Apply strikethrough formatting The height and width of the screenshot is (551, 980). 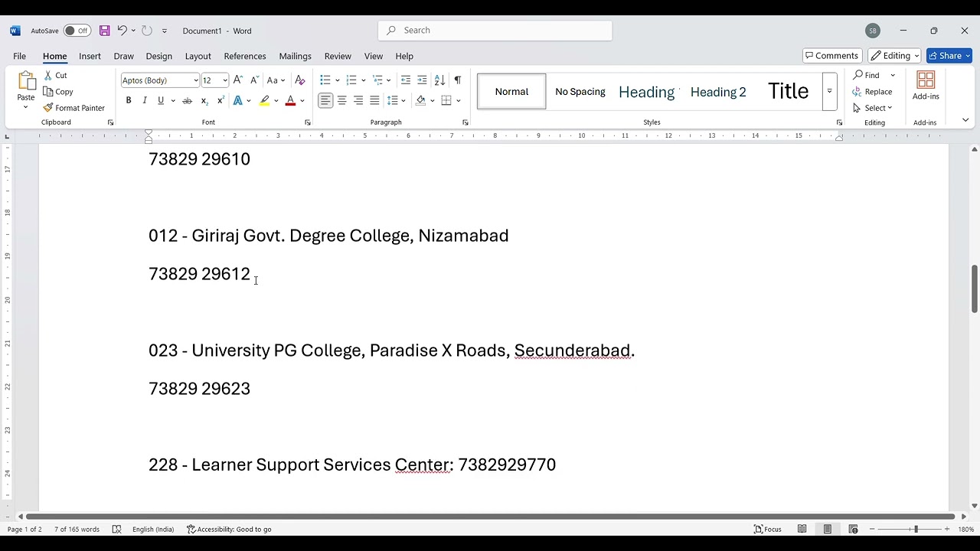coord(187,101)
